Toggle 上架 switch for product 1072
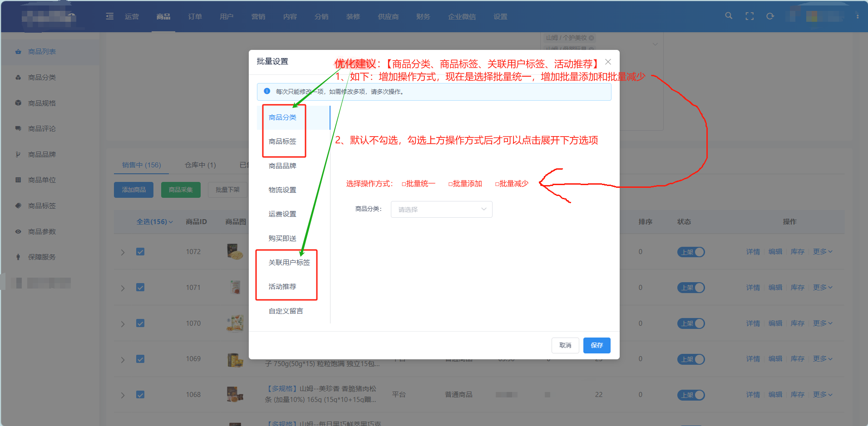868x426 pixels. (690, 252)
